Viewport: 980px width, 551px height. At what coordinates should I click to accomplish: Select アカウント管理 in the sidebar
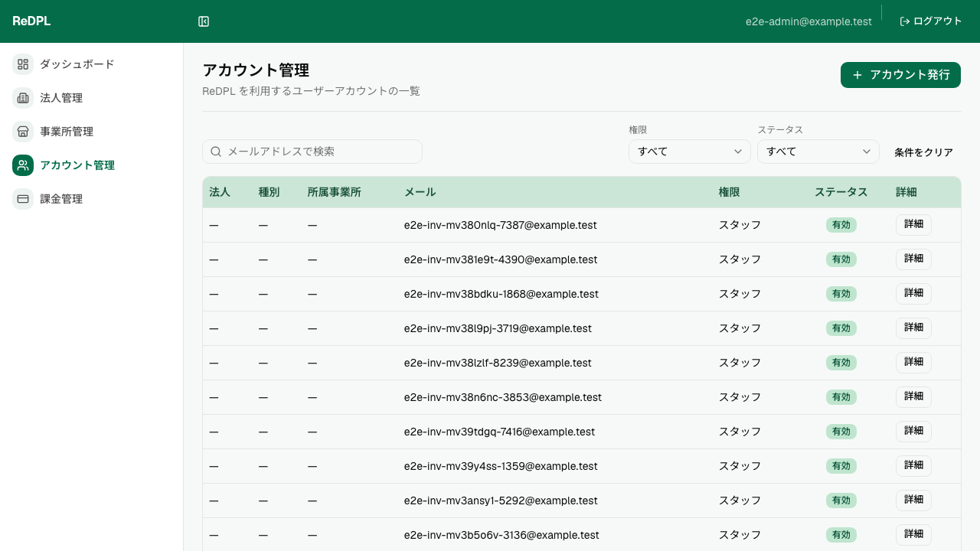tap(92, 165)
